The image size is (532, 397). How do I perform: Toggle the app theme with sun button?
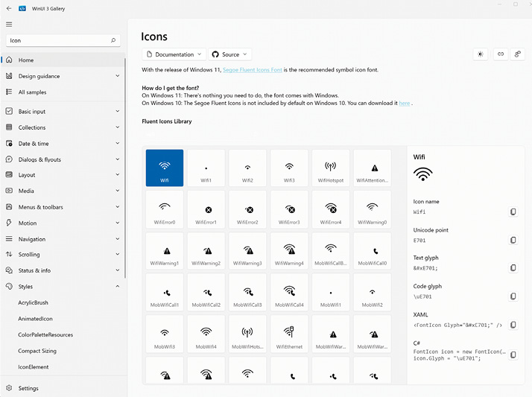(x=481, y=54)
